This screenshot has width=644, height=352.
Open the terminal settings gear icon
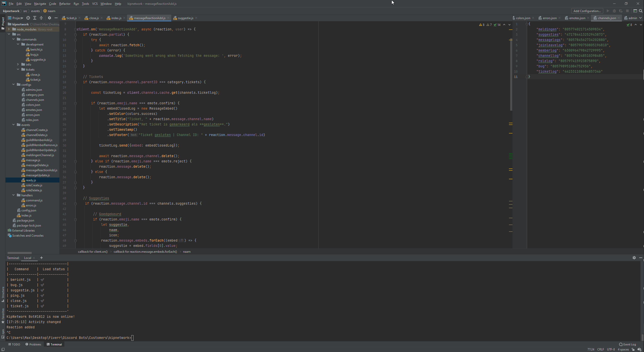coord(634,258)
